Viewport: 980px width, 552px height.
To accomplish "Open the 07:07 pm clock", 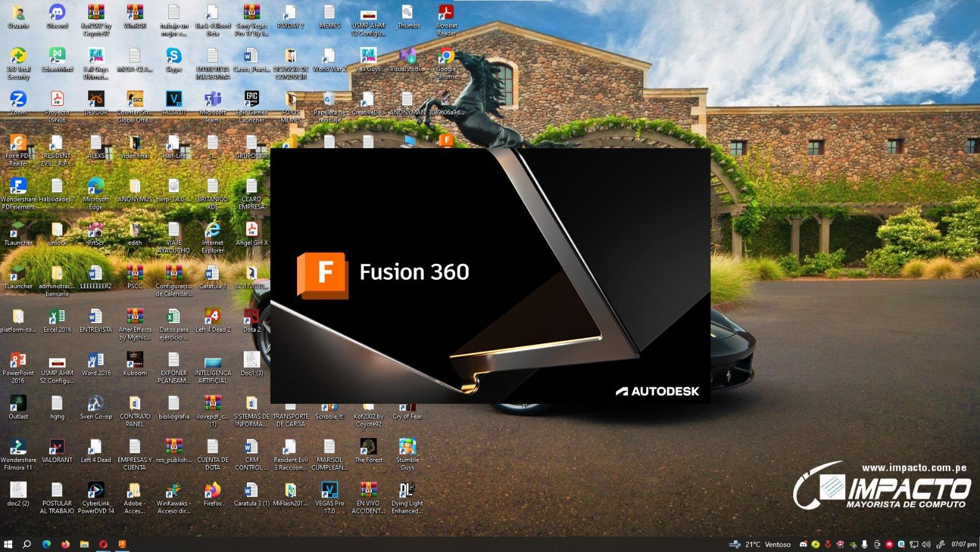I will tap(963, 544).
